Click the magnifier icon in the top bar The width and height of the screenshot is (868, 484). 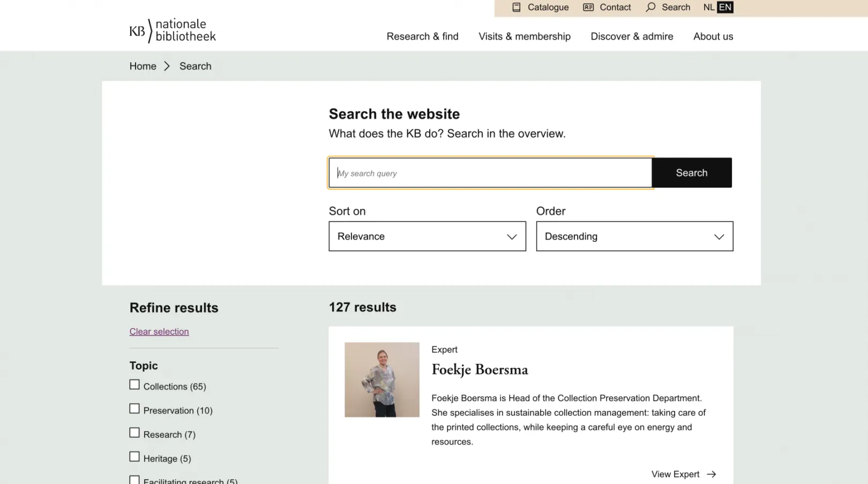click(650, 8)
